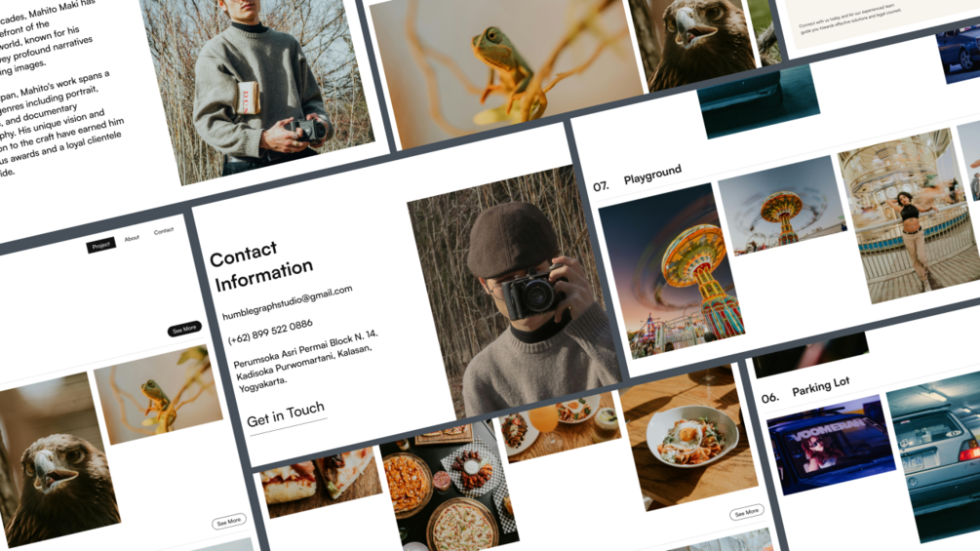This screenshot has height=551, width=980.
Task: Click the outlined See More button below the eagle
Action: pos(229,521)
